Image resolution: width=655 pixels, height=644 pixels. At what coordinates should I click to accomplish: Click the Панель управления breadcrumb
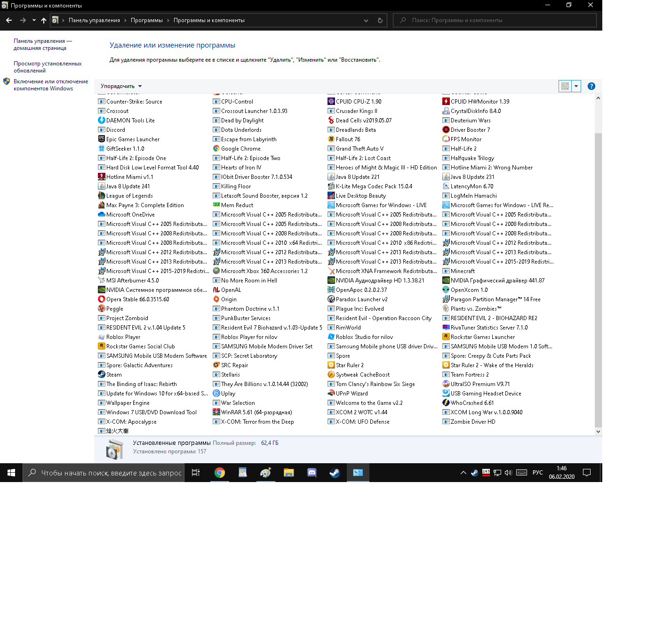point(94,20)
